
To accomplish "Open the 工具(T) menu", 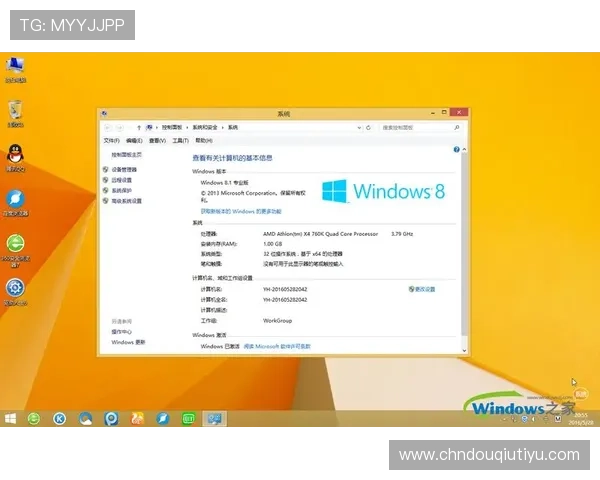I will coord(180,141).
